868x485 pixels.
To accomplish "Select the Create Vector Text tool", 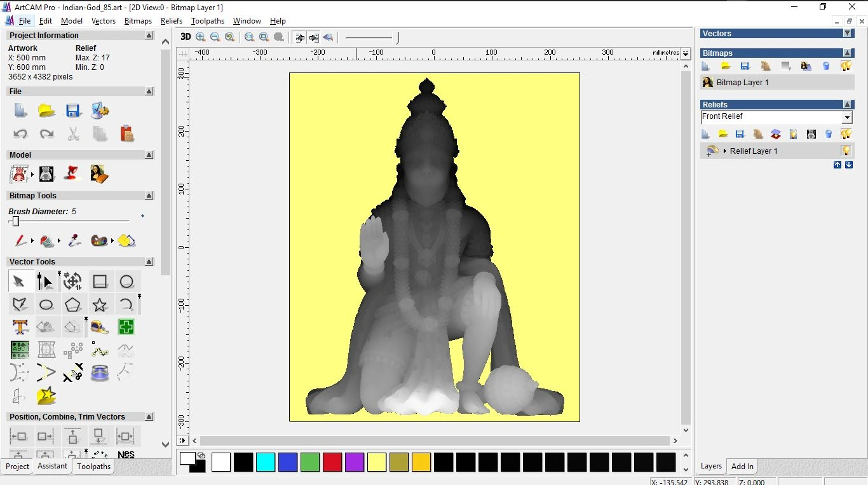I will pyautogui.click(x=20, y=327).
